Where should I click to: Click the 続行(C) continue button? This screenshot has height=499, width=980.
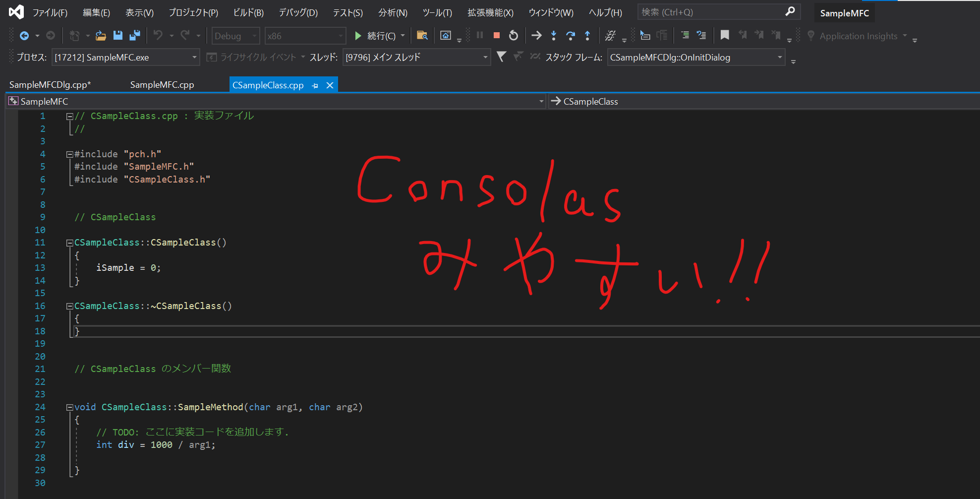pos(375,36)
